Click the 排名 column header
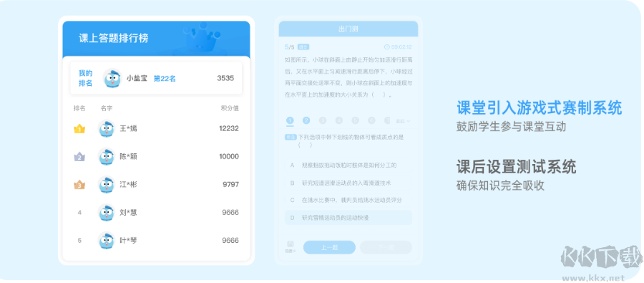This screenshot has height=283, width=644. (x=79, y=108)
